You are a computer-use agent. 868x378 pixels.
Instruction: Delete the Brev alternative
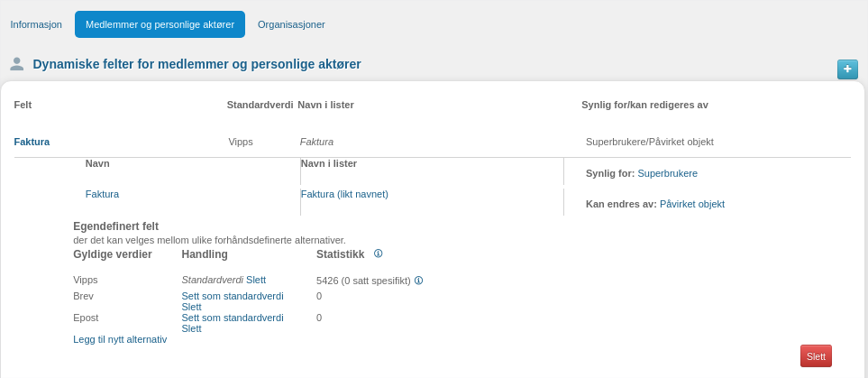click(191, 307)
